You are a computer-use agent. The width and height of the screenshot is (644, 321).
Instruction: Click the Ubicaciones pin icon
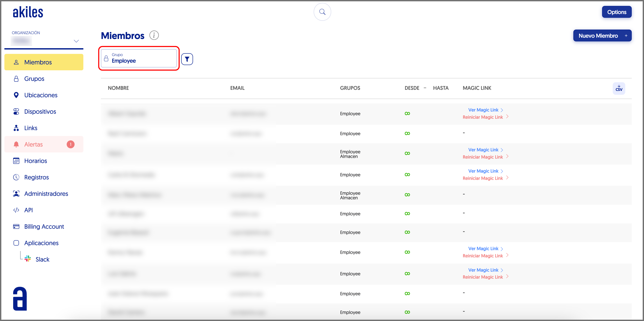pos(16,95)
